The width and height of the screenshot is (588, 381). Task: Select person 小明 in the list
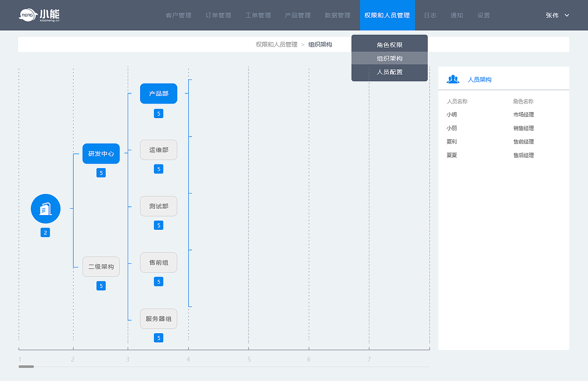pos(452,114)
